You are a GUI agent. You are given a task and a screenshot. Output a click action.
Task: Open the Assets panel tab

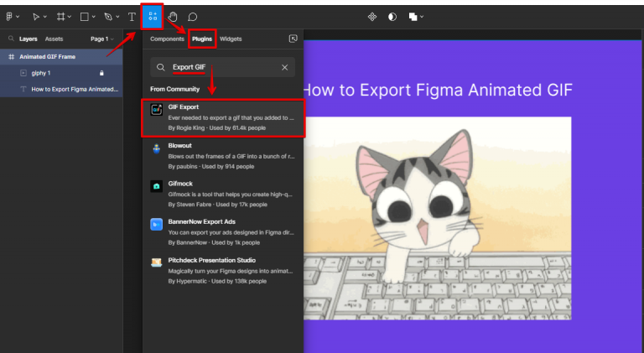pyautogui.click(x=54, y=39)
